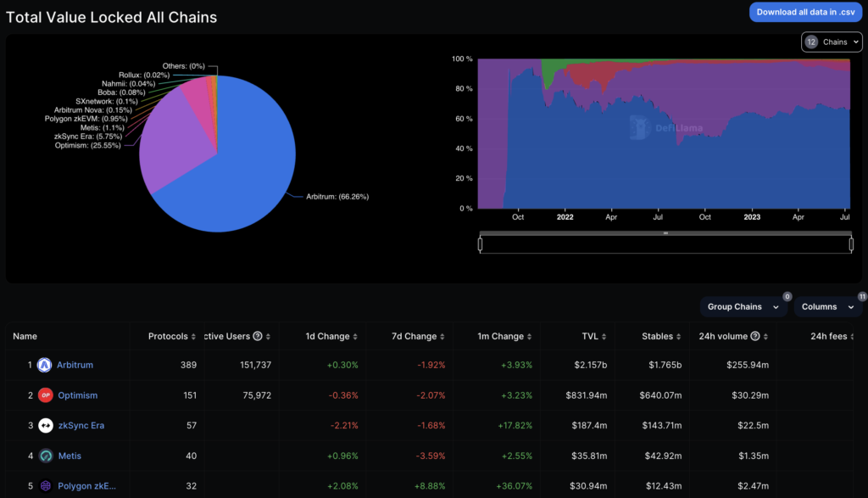This screenshot has width=868, height=498.
Task: Click the Metis chain logo icon
Action: click(x=46, y=456)
